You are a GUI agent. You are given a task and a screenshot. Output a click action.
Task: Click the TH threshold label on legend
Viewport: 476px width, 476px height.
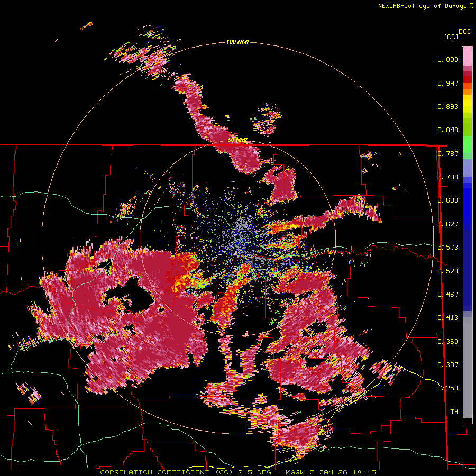(454, 412)
